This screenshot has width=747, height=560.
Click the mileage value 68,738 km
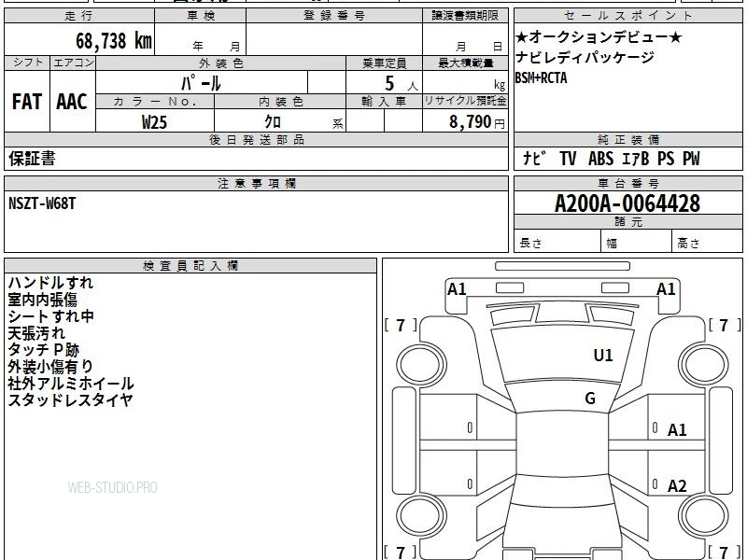click(x=114, y=40)
